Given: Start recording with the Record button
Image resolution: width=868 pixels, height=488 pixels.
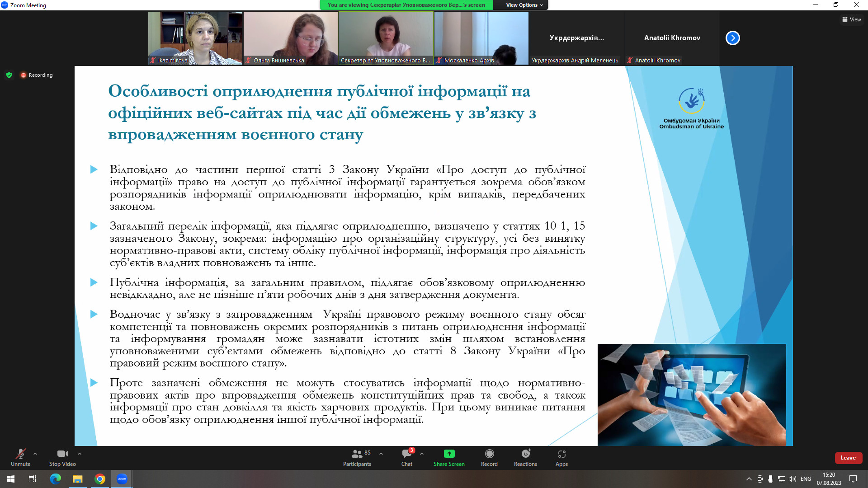Looking at the screenshot, I should click(489, 457).
